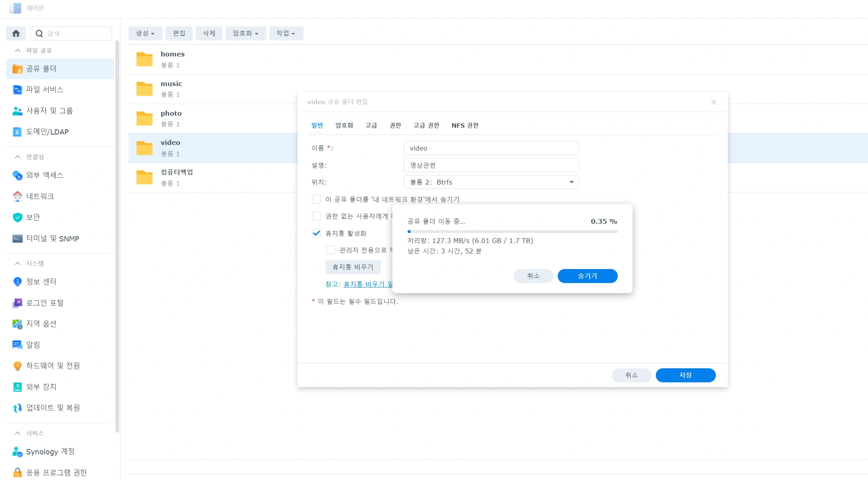Open the External Access (외부 액세스) icon
The width and height of the screenshot is (868, 480).
tap(17, 175)
